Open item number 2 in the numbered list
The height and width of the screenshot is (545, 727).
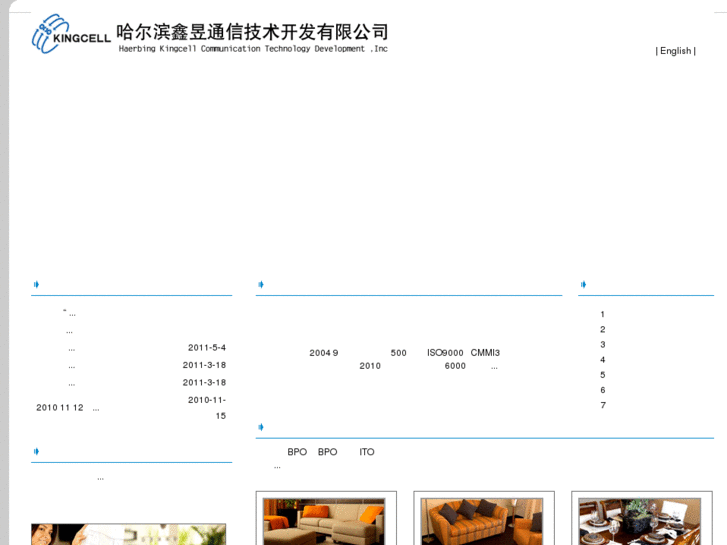pos(602,329)
